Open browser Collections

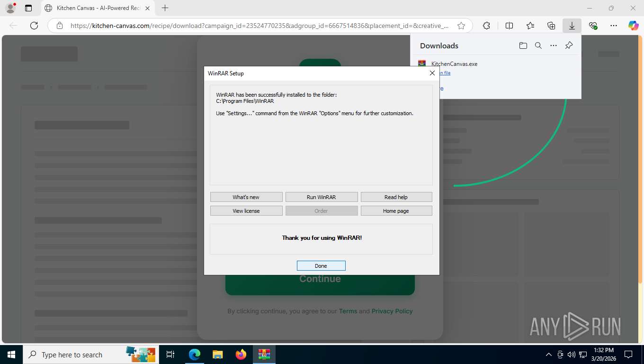(x=551, y=26)
